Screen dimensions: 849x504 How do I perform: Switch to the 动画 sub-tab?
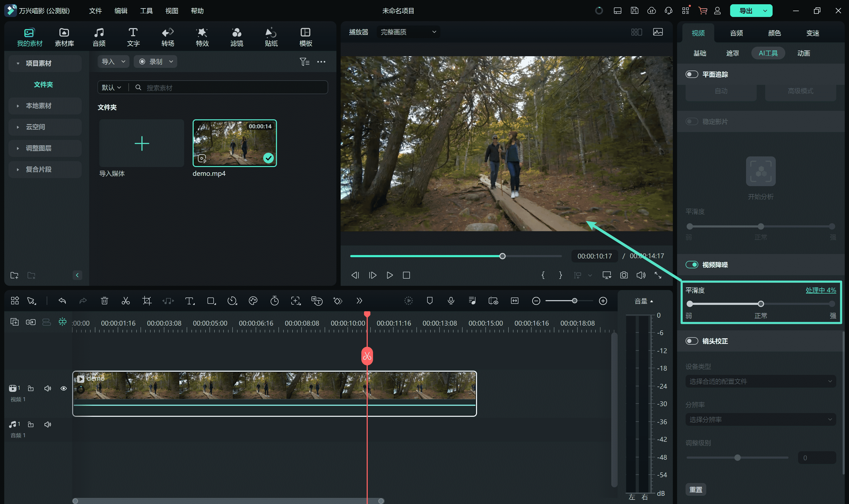pos(804,53)
